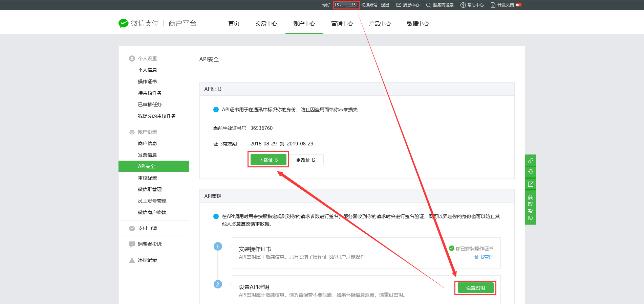Select 已审核任务 in the sidebar
This screenshot has height=304, width=644.
(150, 104)
